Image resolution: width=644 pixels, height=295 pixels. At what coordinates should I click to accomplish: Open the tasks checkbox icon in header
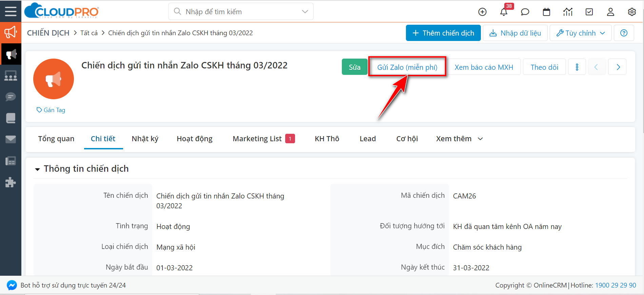[x=589, y=12]
